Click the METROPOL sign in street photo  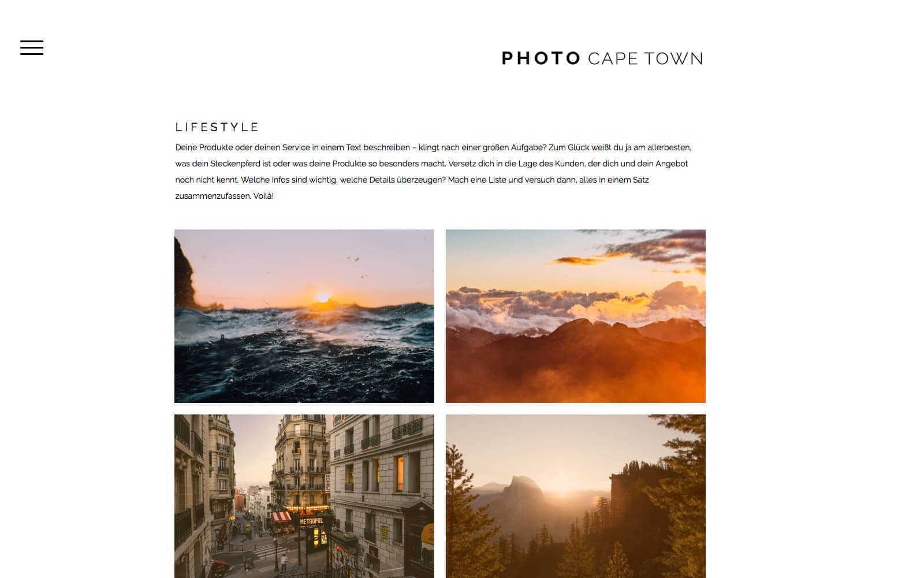coord(311,521)
